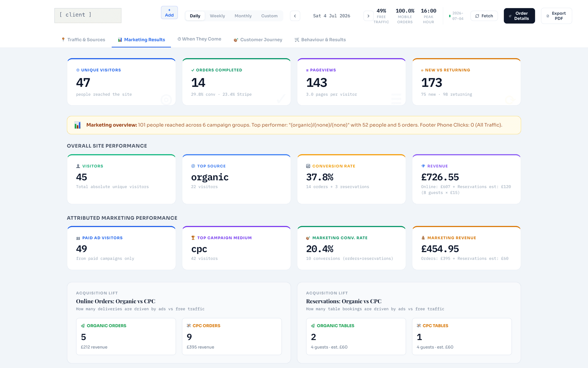The image size is (588, 368).
Task: Click the Pageviews value 143
Action: click(316, 82)
